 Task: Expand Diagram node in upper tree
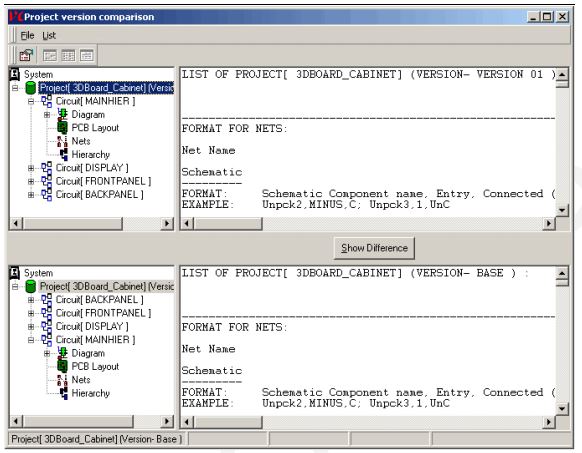click(47, 115)
